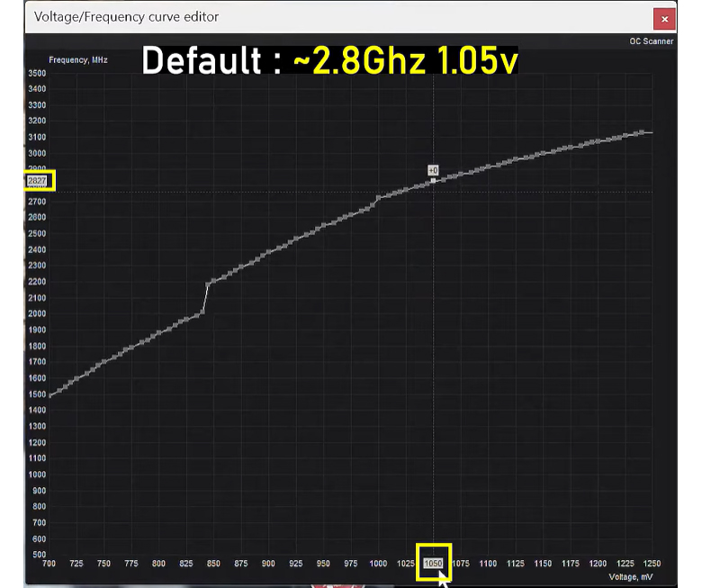
Task: Select the curve point at 1000 mV
Action: pos(378,196)
